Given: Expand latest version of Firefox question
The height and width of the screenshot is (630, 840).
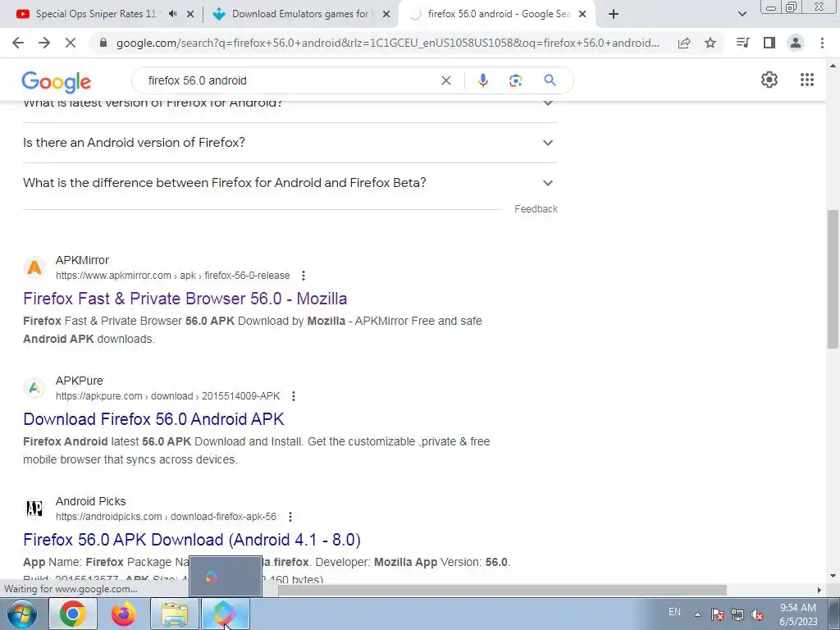Looking at the screenshot, I should 290,105.
